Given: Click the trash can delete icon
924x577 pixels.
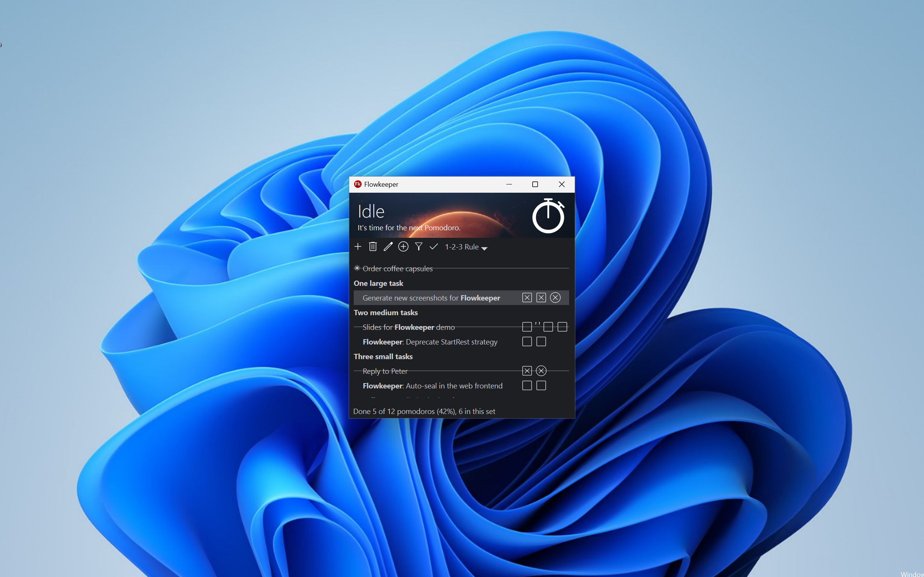Looking at the screenshot, I should pyautogui.click(x=373, y=246).
